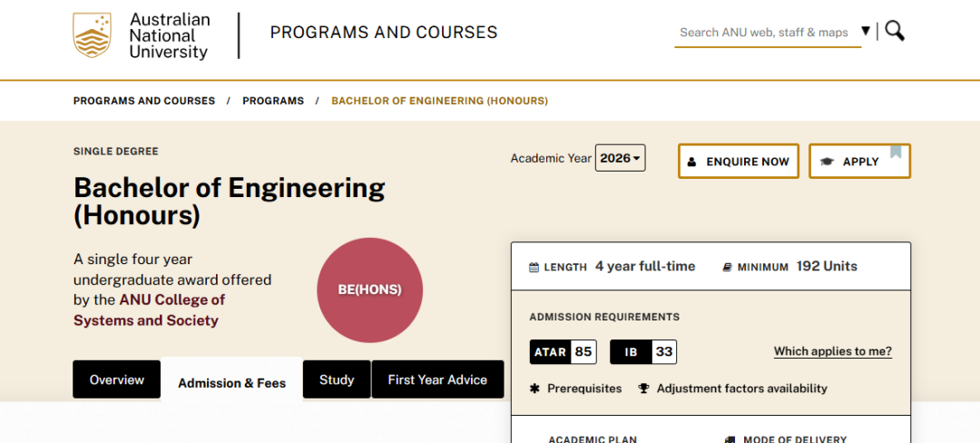Click the book icon beside Minimum units
Screen dimensions: 980x443
[727, 268]
